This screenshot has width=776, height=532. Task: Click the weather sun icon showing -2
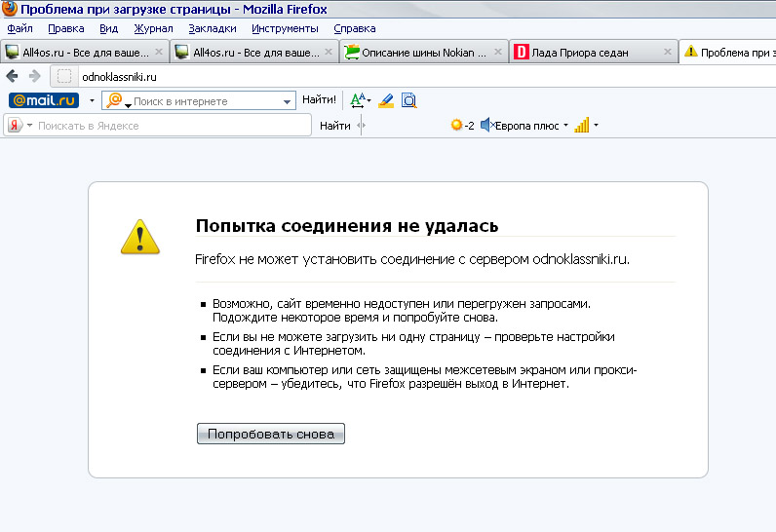click(x=457, y=125)
